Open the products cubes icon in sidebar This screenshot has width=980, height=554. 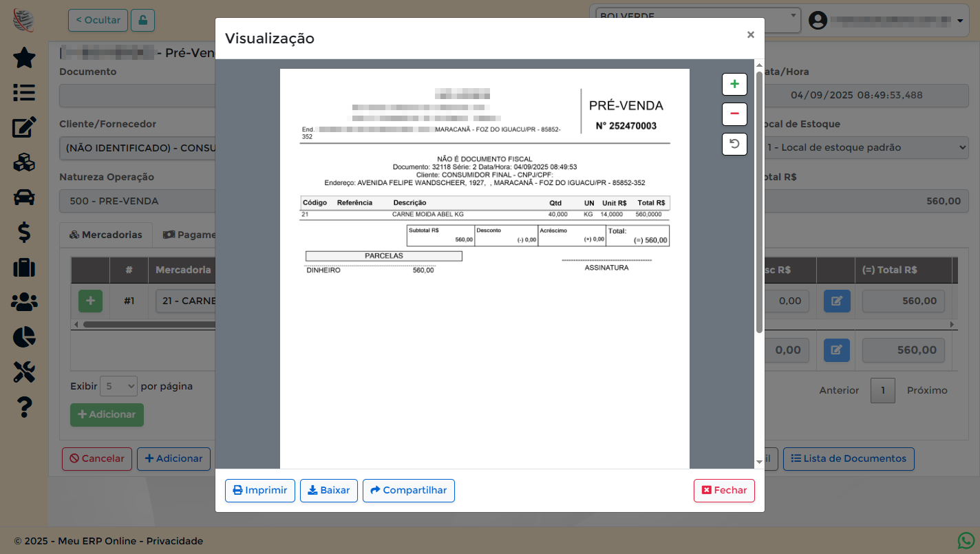coord(24,162)
